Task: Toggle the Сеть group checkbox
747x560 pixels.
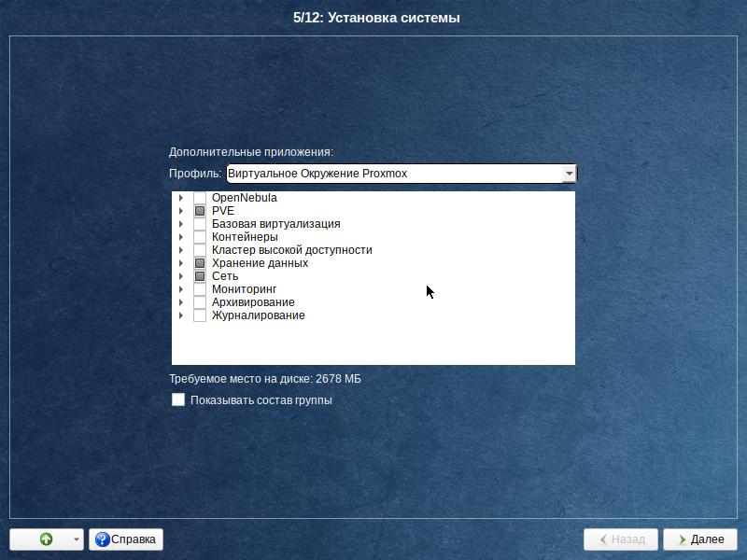Action: pos(200,276)
